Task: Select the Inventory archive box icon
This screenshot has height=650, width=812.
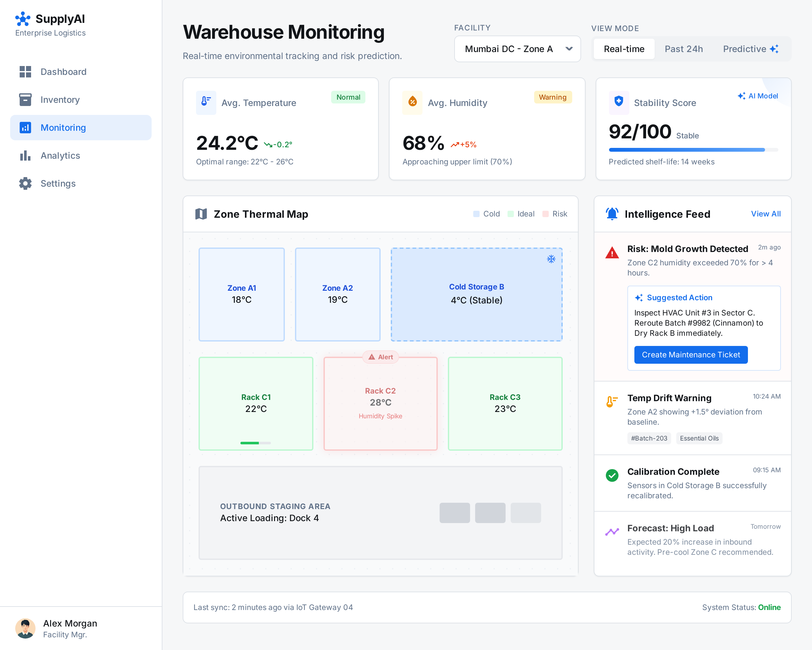Action: 25,99
